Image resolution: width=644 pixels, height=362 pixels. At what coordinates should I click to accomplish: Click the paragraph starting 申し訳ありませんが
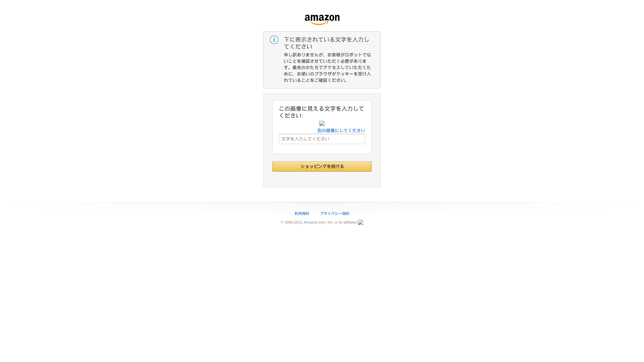327,67
